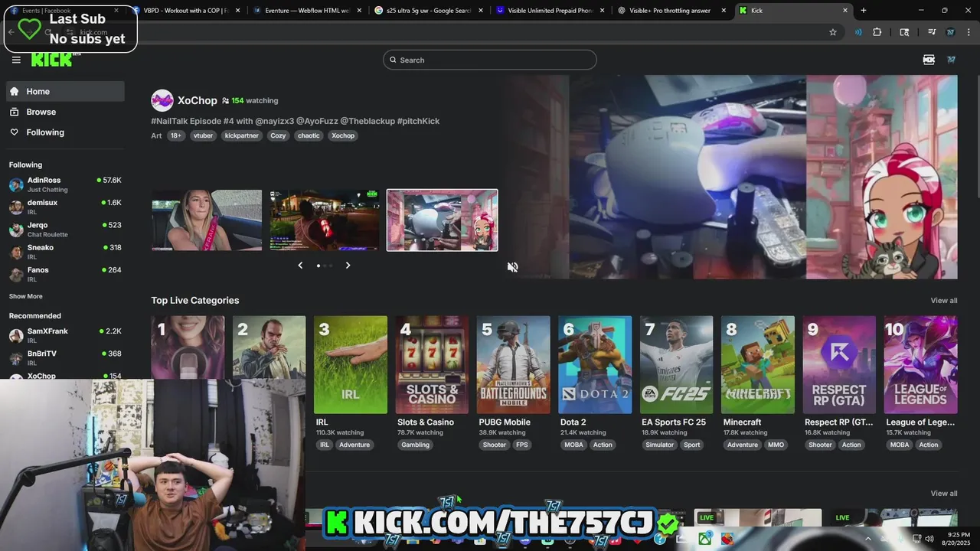Open demisux channel from Following list

(x=65, y=207)
